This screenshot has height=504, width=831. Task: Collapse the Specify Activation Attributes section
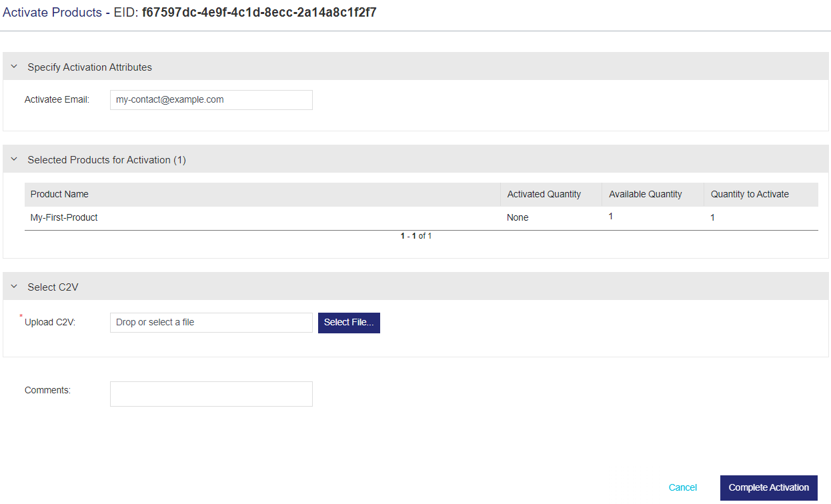pyautogui.click(x=14, y=67)
